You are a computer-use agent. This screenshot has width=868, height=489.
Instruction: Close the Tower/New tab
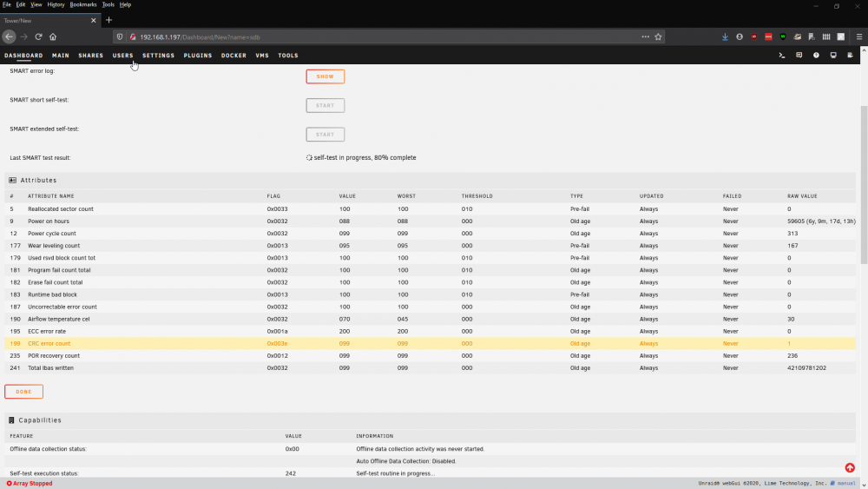[x=94, y=21]
